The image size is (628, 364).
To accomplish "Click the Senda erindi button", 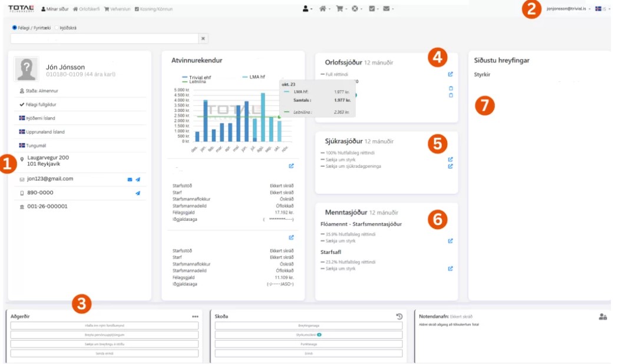I will pos(104,353).
